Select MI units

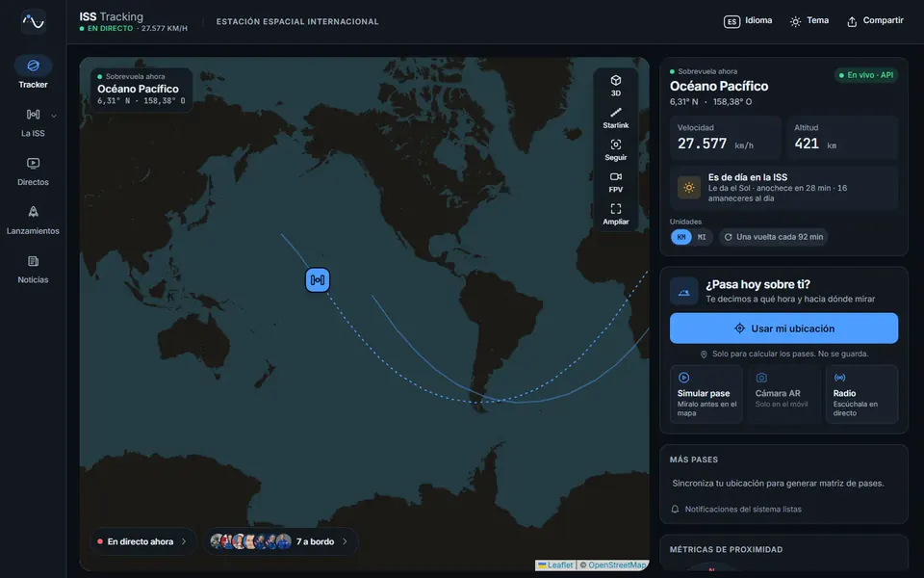pos(702,237)
